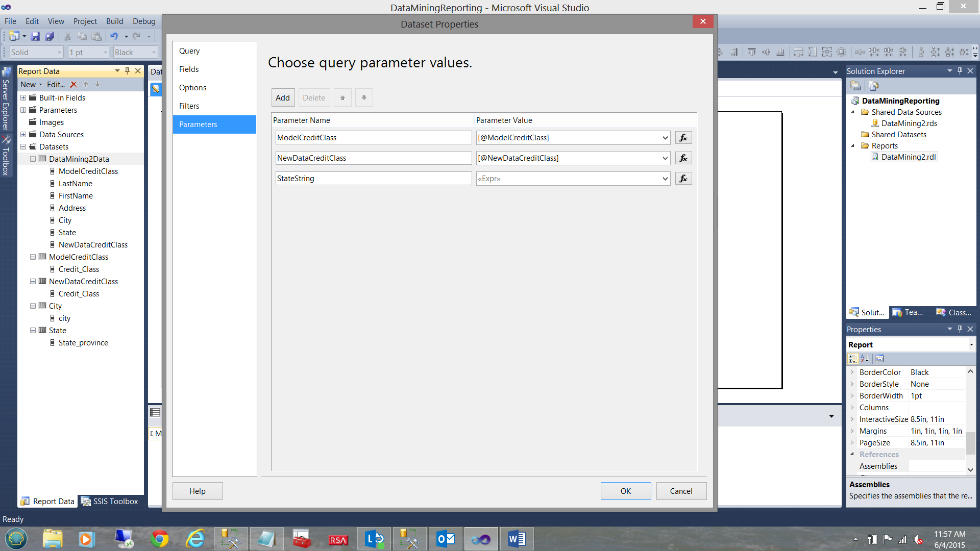Screen dimensions: 980x551
Task: Switch to the Filters page
Action: (189, 106)
